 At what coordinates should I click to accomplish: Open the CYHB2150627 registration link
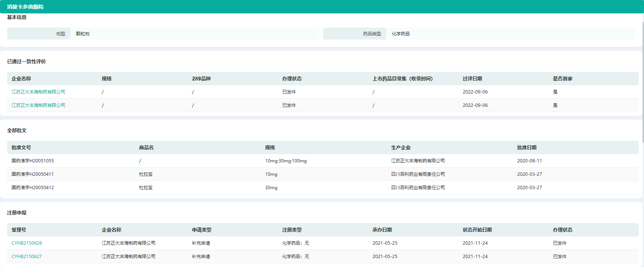[26, 257]
